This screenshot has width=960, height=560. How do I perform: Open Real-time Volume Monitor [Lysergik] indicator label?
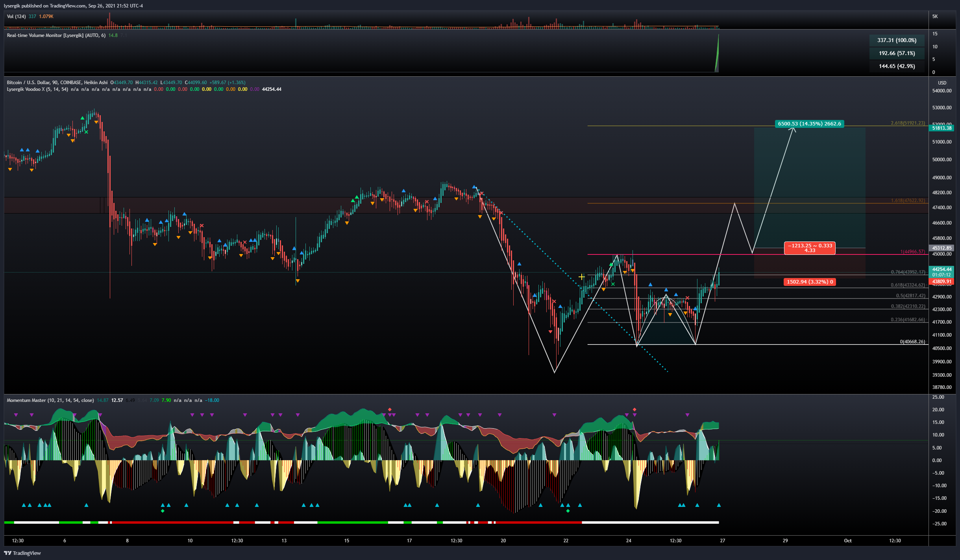[56, 35]
